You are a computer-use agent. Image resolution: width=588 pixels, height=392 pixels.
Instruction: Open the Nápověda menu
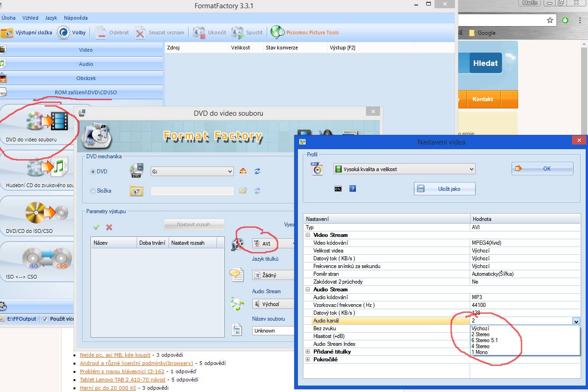tap(76, 18)
